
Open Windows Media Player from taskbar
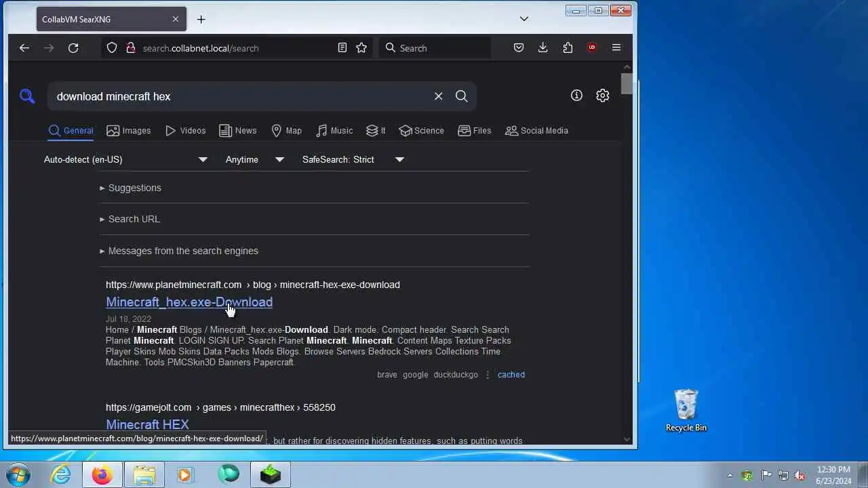click(x=185, y=474)
